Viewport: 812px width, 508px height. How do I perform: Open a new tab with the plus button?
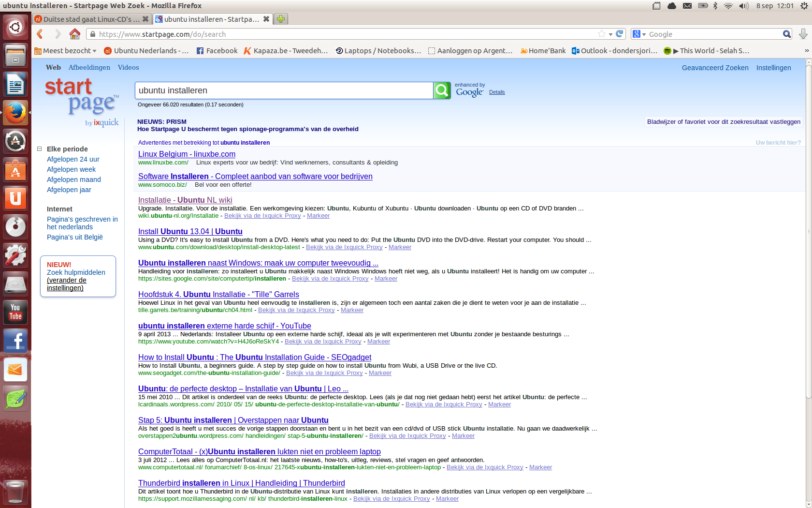click(x=281, y=19)
